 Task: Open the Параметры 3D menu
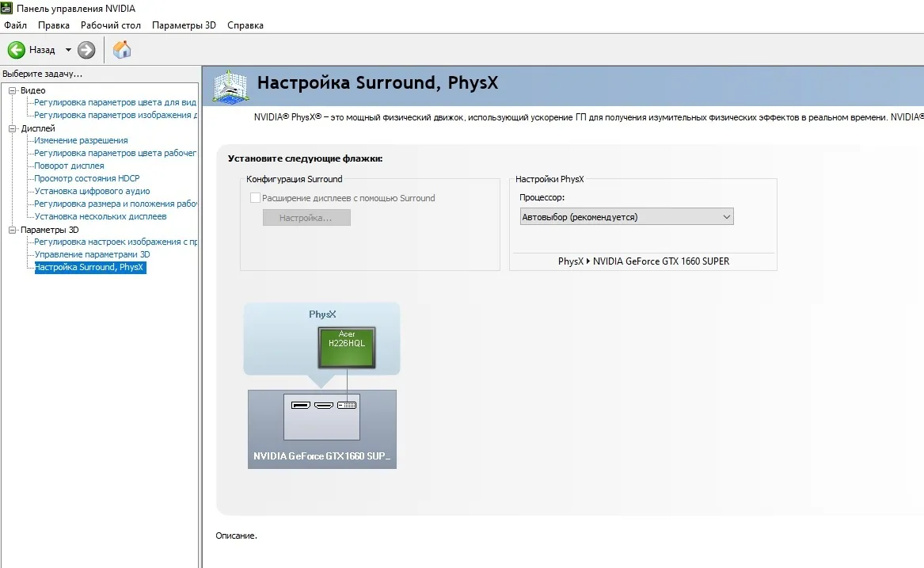[x=184, y=25]
